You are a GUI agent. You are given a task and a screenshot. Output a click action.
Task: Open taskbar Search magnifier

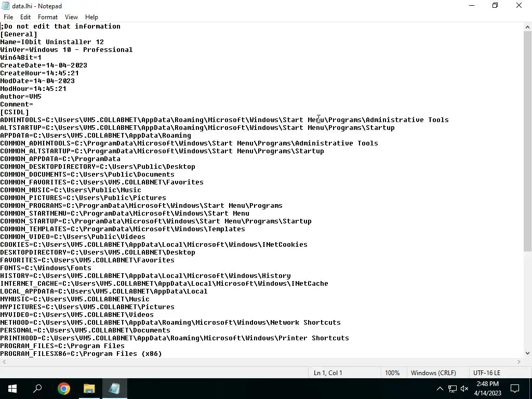pos(37,389)
